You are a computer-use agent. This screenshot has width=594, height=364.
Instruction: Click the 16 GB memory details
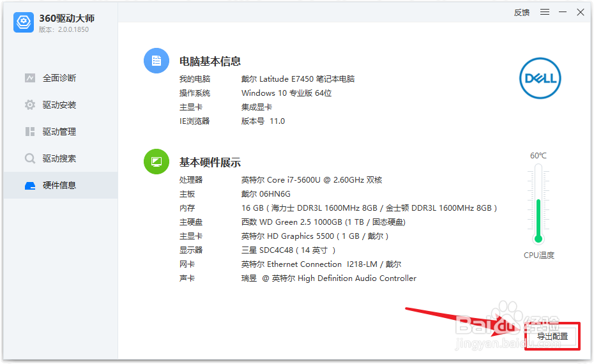pyautogui.click(x=369, y=208)
